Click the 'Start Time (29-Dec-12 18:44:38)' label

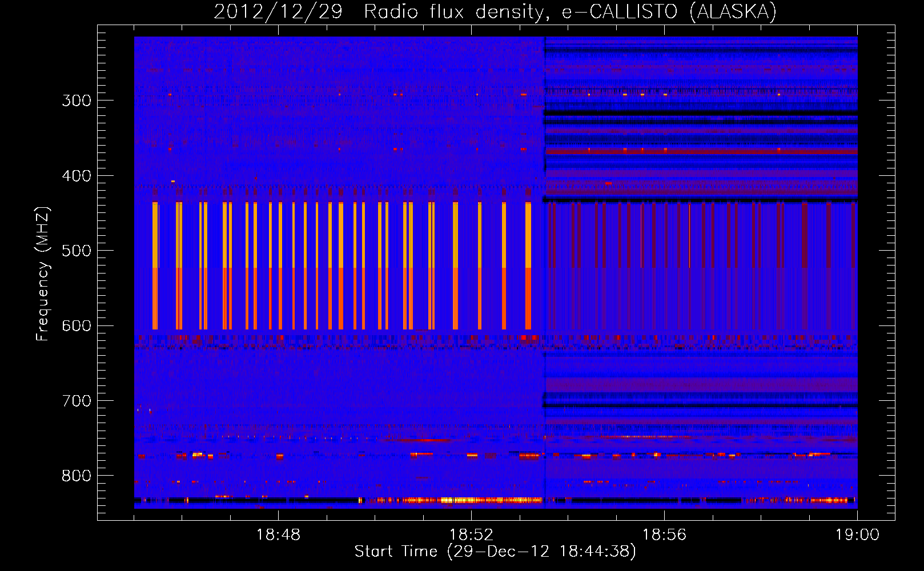pos(495,552)
